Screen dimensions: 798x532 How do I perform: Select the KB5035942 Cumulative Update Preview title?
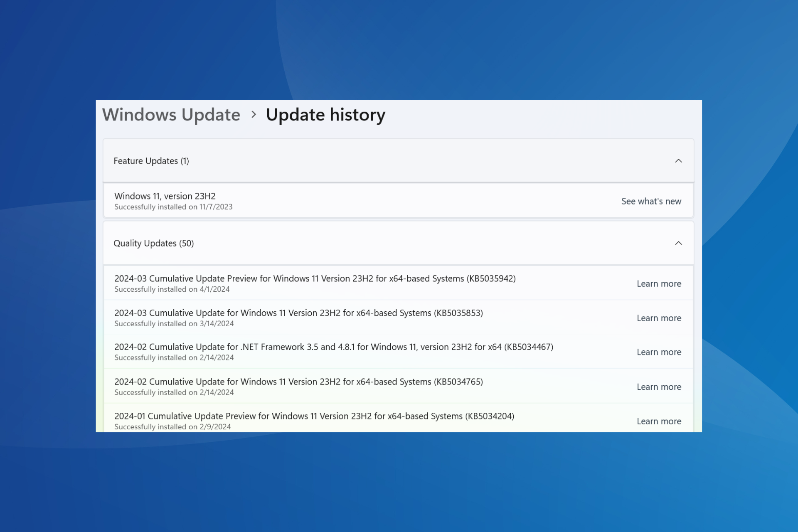(315, 278)
